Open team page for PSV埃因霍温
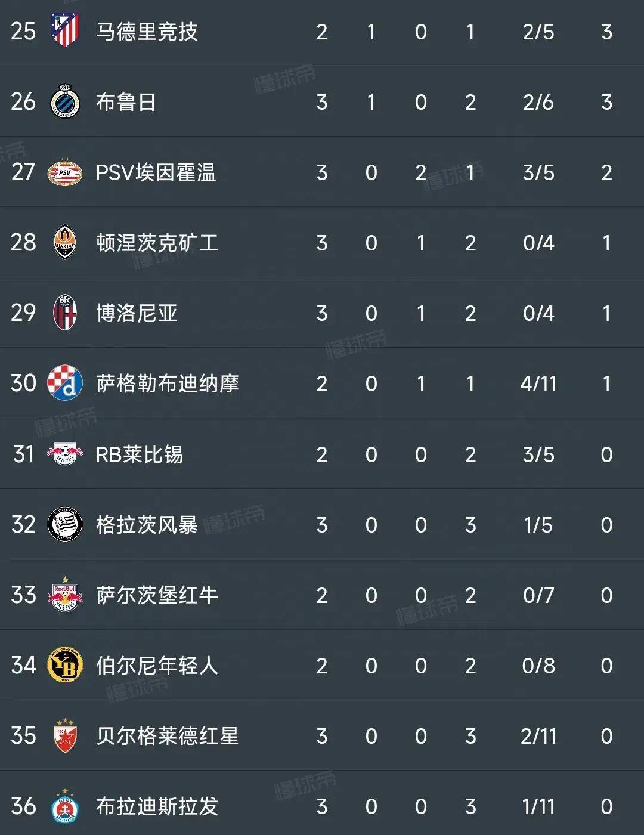The height and width of the screenshot is (835, 644). [156, 173]
